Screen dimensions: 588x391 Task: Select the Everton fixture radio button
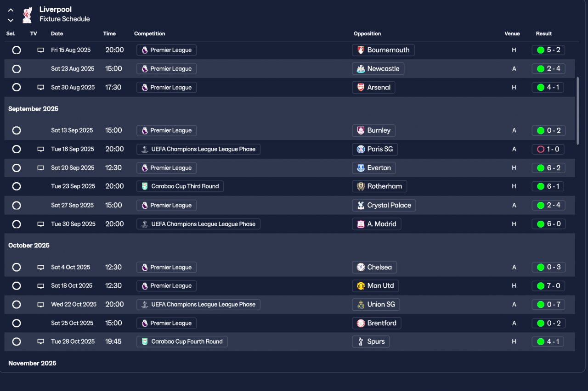tap(17, 168)
